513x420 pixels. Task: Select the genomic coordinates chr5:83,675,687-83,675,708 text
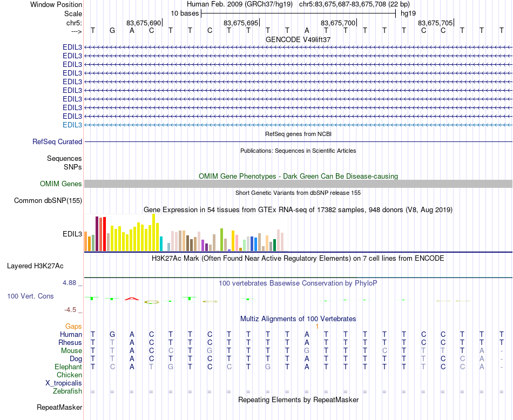[354, 4]
